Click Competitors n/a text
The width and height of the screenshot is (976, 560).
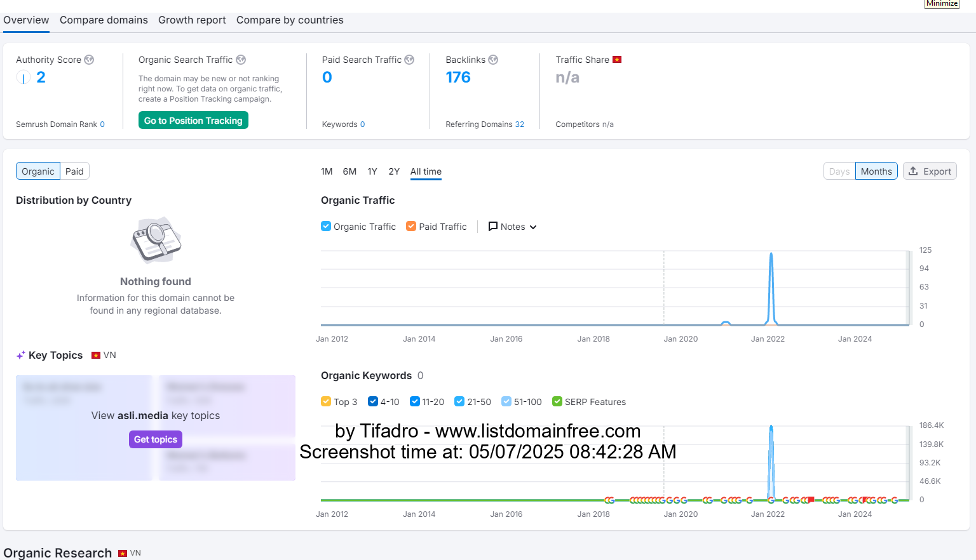585,124
